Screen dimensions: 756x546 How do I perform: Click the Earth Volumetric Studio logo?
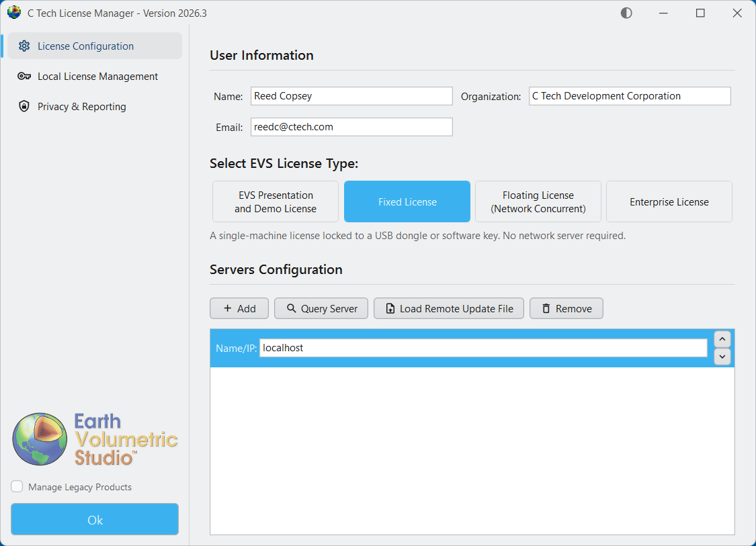pos(94,439)
